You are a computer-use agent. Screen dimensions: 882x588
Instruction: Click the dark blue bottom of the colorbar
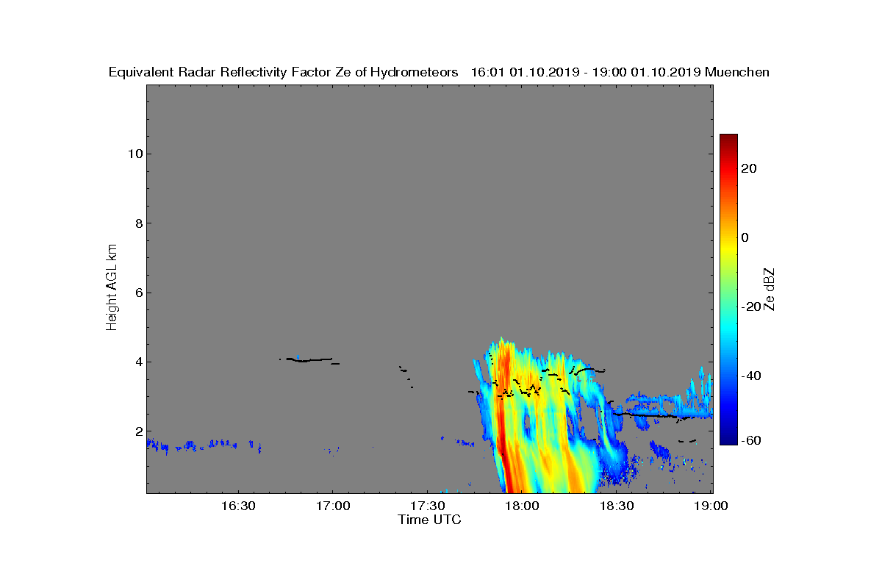(x=728, y=439)
